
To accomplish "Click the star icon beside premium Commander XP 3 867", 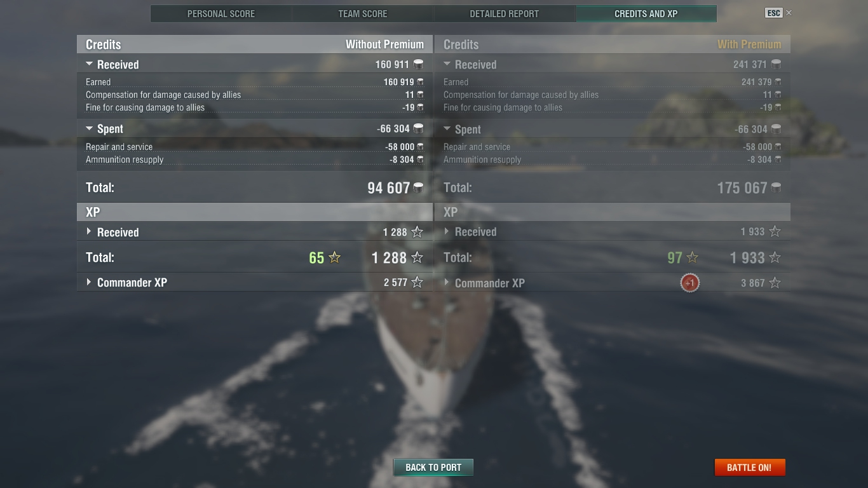I will [x=775, y=283].
